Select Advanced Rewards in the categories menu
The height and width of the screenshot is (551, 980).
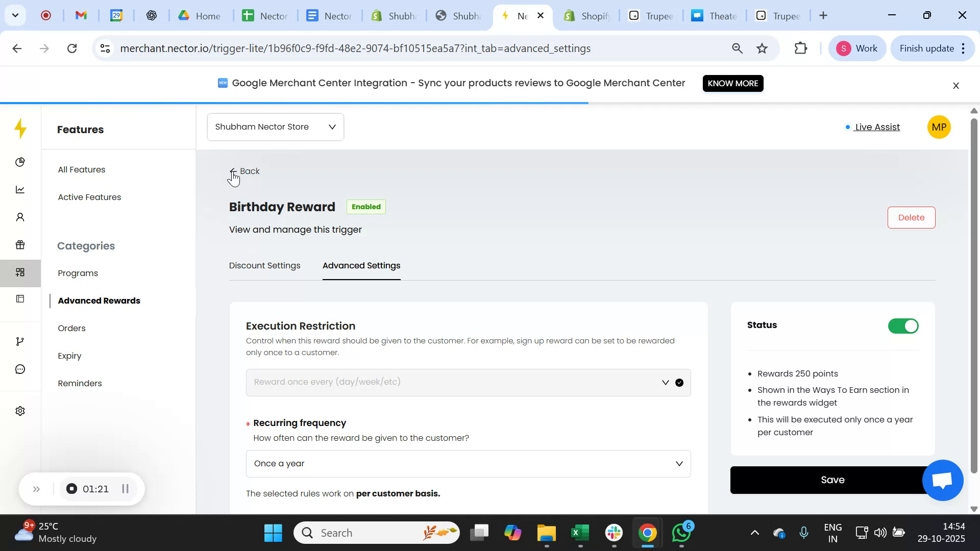99,300
